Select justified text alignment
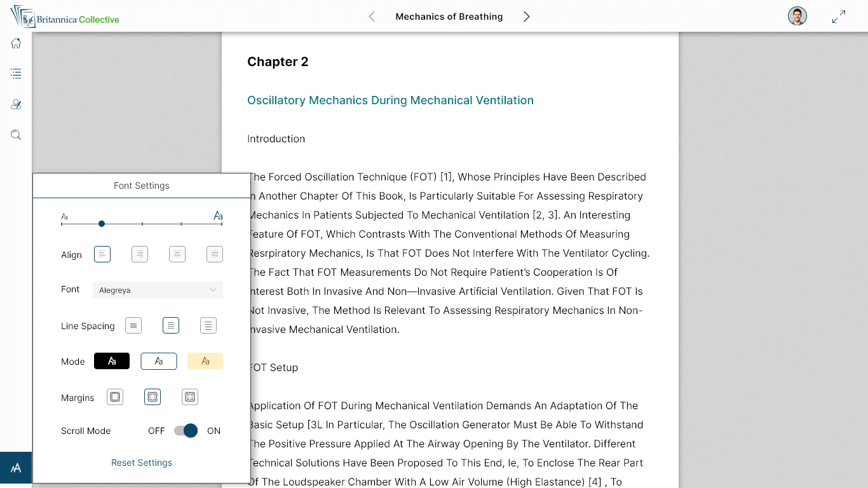Image resolution: width=868 pixels, height=488 pixels. 215,254
